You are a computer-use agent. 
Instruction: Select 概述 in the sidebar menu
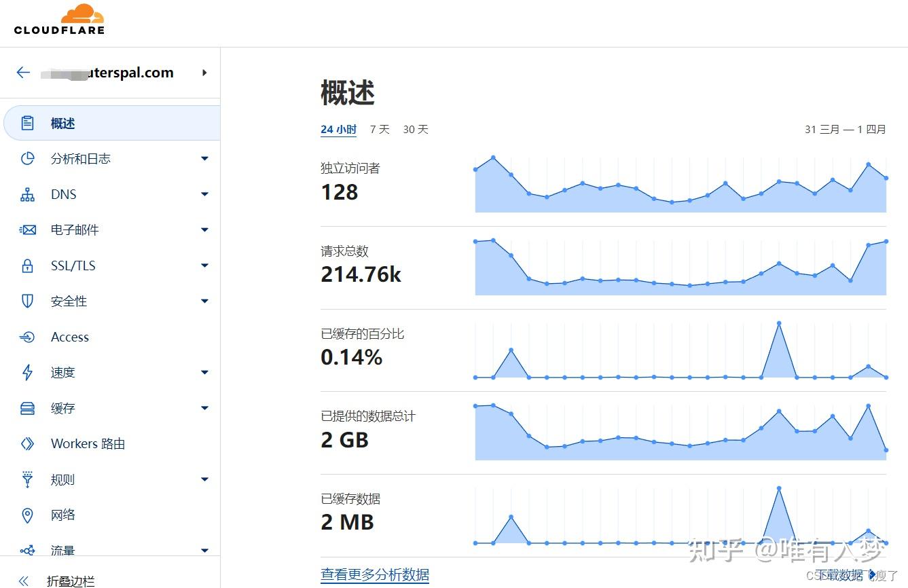(x=62, y=123)
